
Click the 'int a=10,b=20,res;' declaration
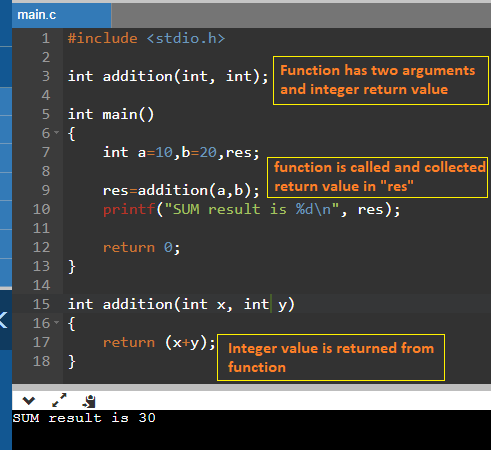click(x=181, y=152)
